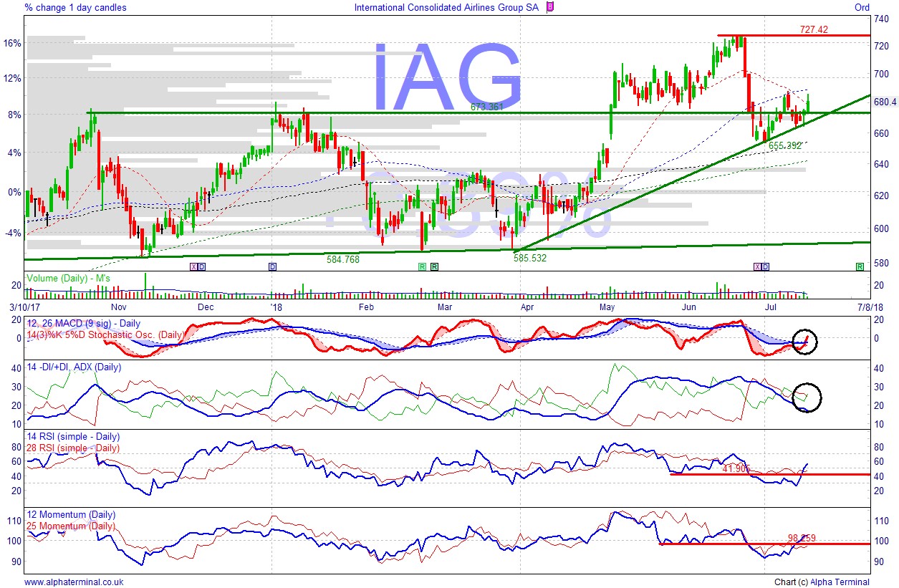This screenshot has height=588, width=899.
Task: Click the 16% label on the left axis
Action: coord(13,42)
